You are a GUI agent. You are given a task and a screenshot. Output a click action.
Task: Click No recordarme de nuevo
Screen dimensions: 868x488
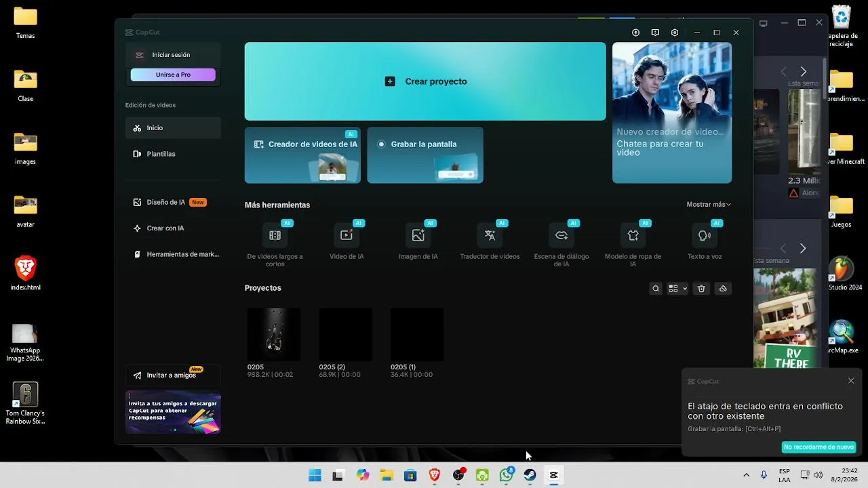pos(818,447)
